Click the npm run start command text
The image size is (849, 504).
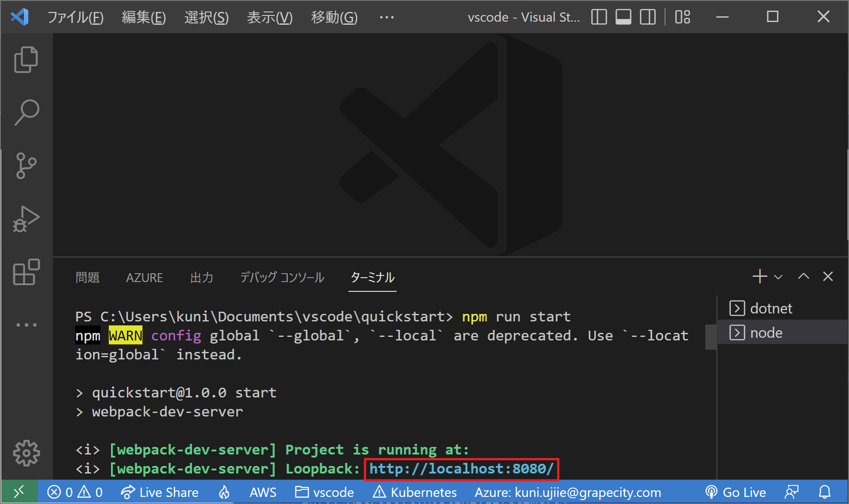click(x=516, y=317)
